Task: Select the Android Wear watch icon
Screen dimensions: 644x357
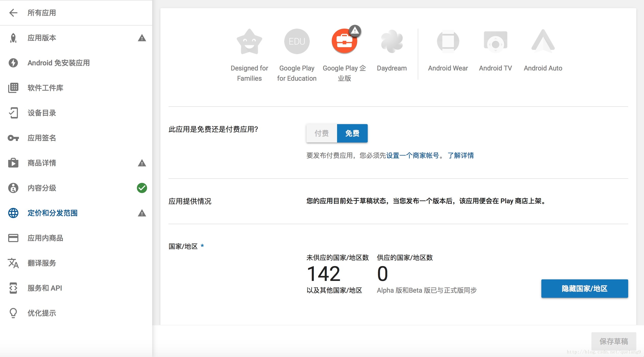Action: tap(448, 41)
